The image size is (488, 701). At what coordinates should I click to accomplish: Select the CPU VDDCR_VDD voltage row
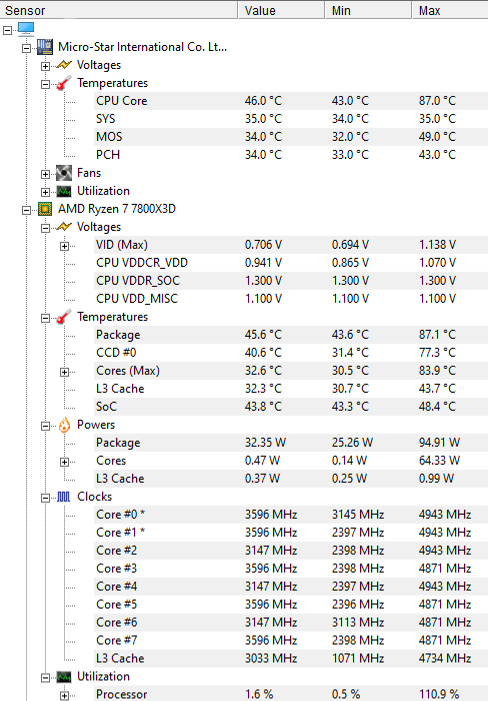click(x=291, y=263)
